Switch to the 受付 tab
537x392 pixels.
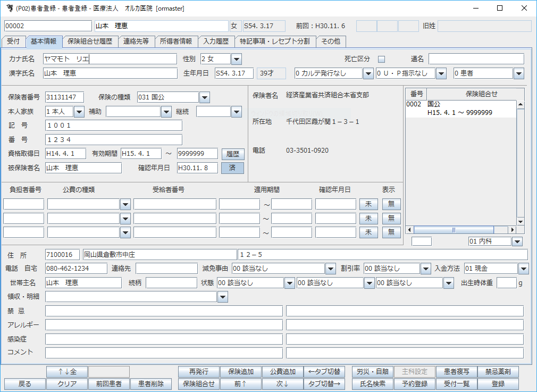13,41
